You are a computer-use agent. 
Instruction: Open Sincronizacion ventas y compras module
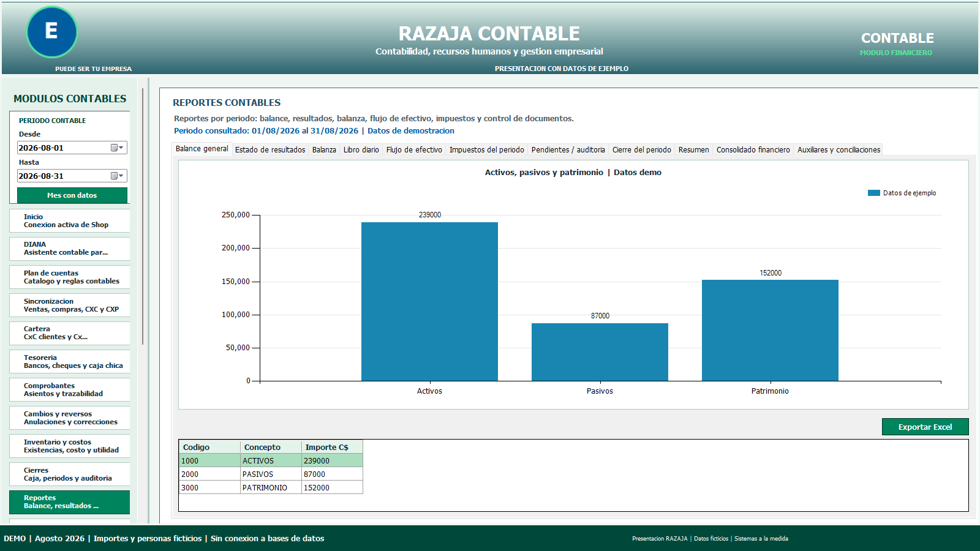tap(70, 305)
